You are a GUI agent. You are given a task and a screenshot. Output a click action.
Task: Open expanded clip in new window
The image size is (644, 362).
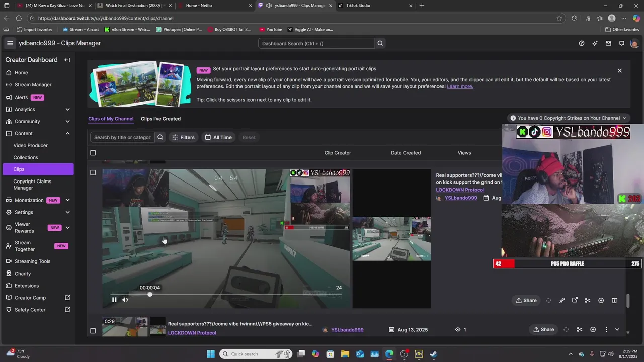[575, 300]
